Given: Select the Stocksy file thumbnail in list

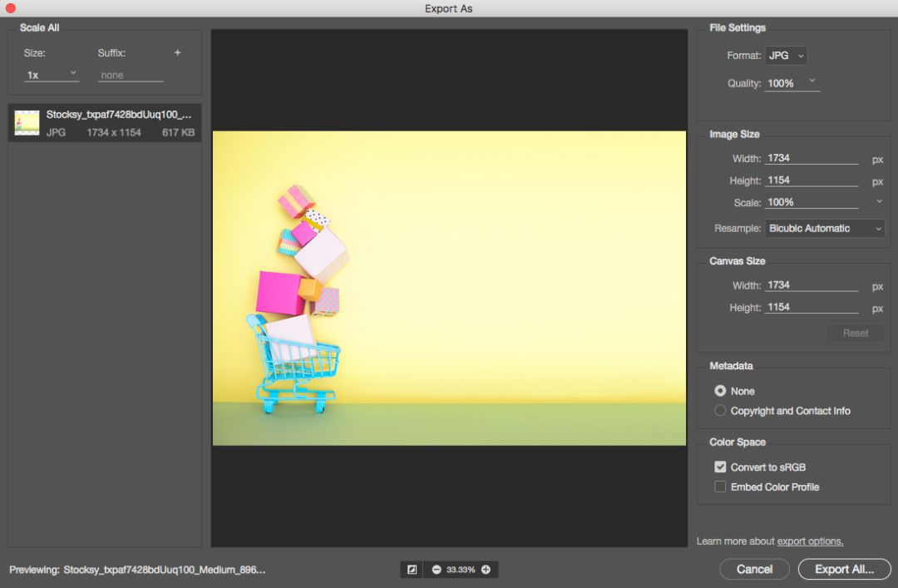Looking at the screenshot, I should click(27, 122).
